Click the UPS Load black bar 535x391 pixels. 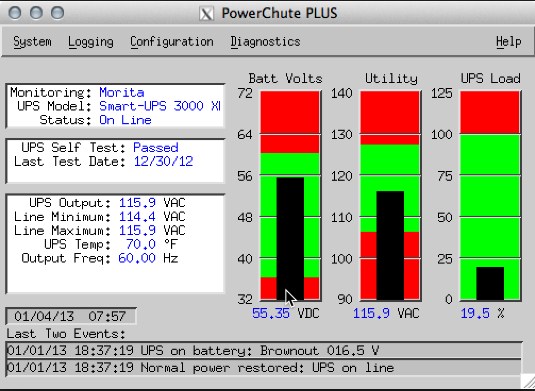(x=490, y=284)
